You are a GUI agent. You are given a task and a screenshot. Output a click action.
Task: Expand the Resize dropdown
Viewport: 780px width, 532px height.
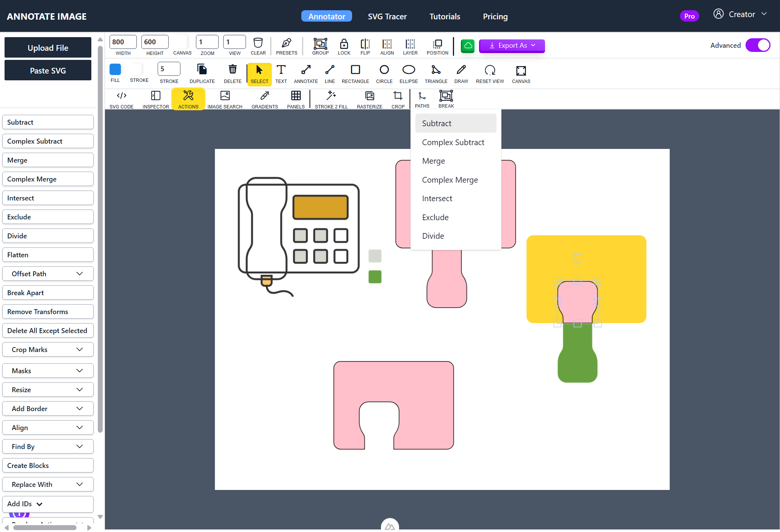coord(48,390)
